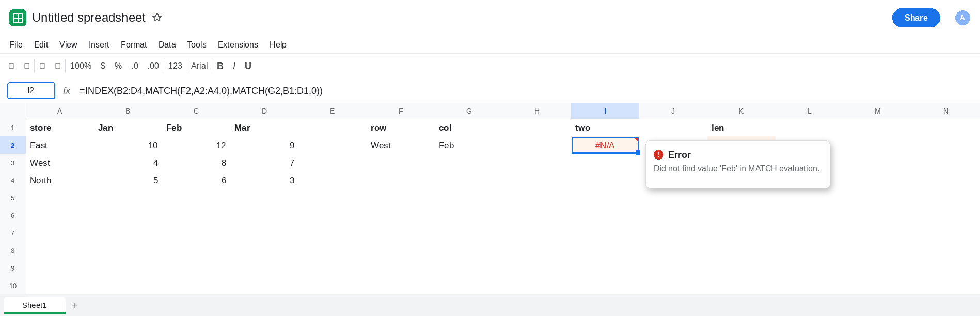Select row 2 header
This screenshot has height=316, width=980.
click(x=13, y=145)
